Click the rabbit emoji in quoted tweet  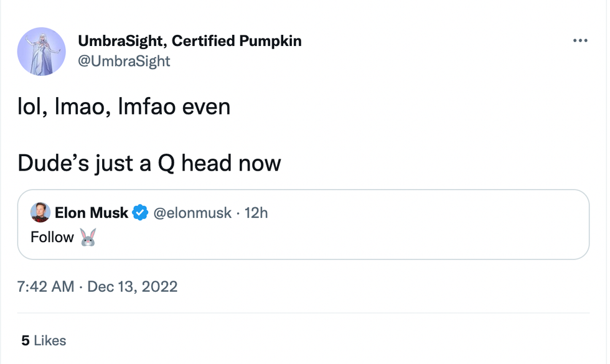click(88, 237)
